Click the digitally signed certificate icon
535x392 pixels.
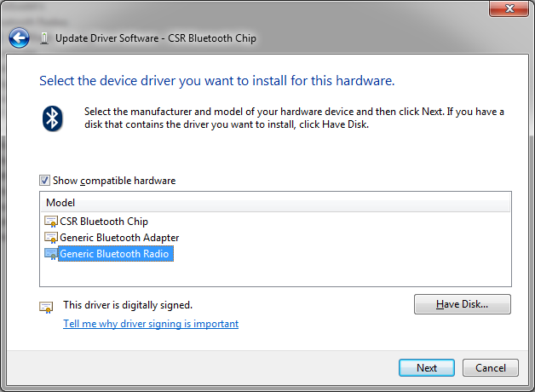click(x=46, y=308)
